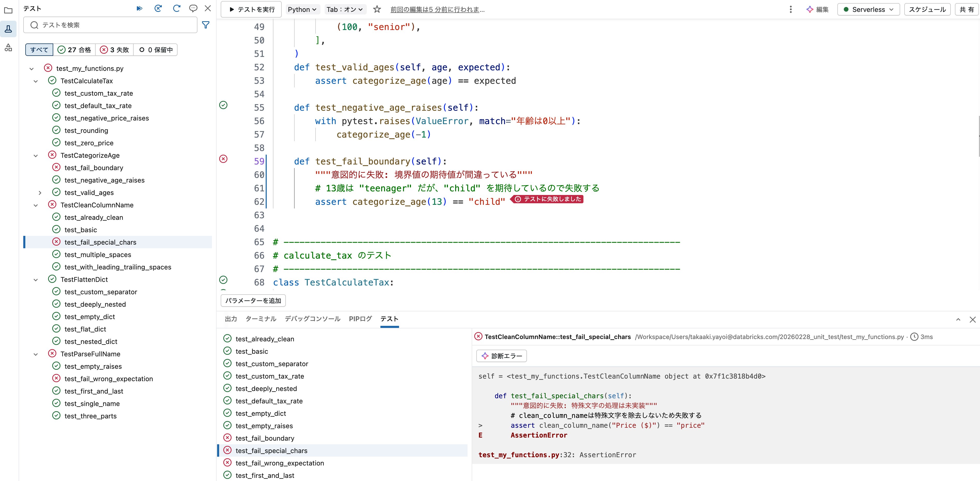Click the テストを検索 search field
The image size is (980, 481).
110,25
